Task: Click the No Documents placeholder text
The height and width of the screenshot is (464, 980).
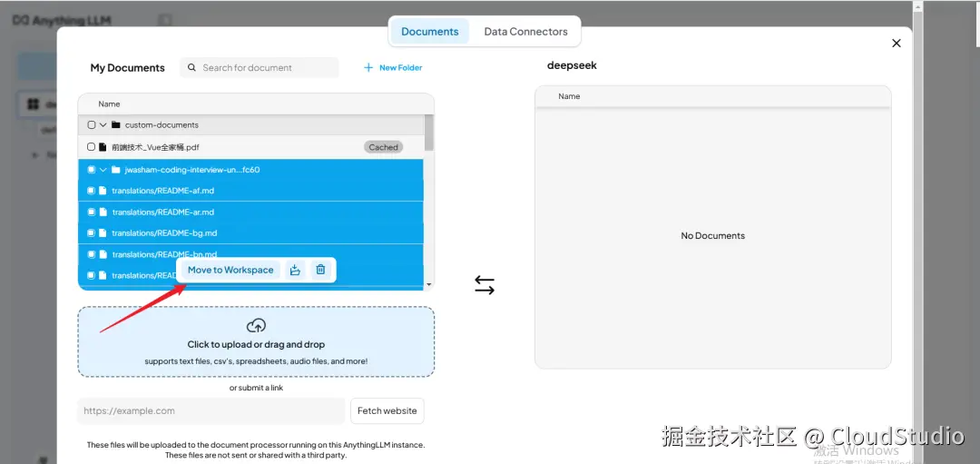Action: [x=713, y=236]
